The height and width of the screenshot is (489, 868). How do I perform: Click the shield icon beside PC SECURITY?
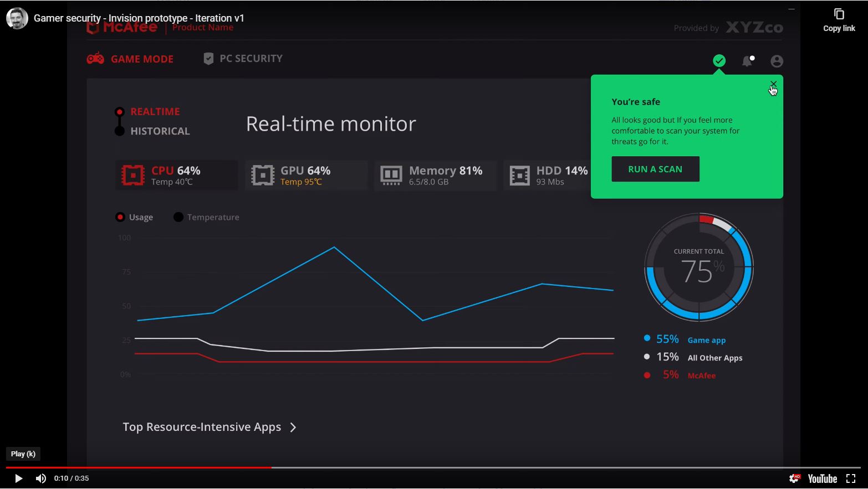click(x=208, y=59)
